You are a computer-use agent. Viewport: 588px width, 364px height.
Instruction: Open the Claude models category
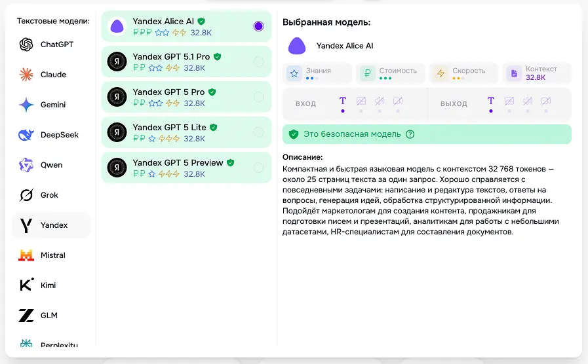(51, 75)
